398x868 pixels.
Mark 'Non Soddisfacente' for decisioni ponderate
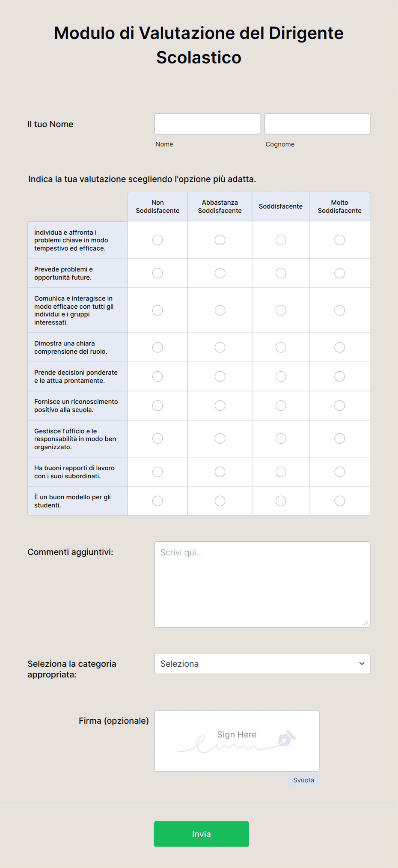(157, 376)
